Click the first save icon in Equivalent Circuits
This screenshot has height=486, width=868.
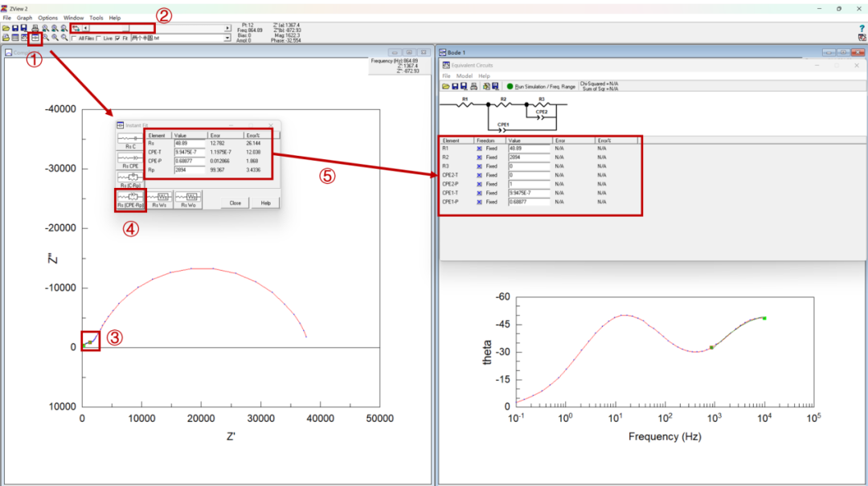coord(454,86)
